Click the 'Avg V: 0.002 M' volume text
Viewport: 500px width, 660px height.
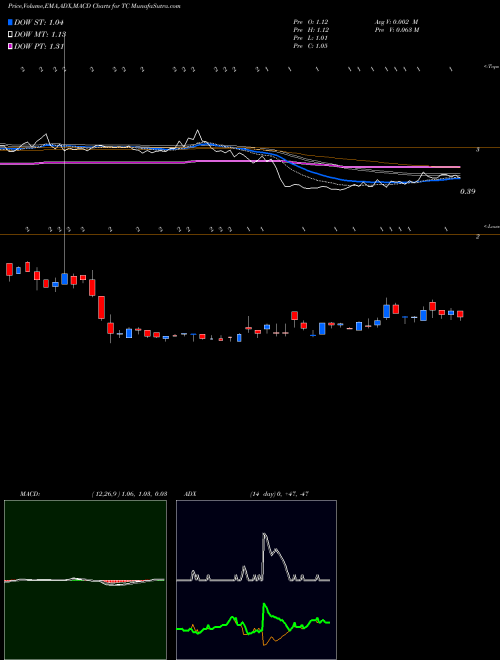click(x=396, y=22)
